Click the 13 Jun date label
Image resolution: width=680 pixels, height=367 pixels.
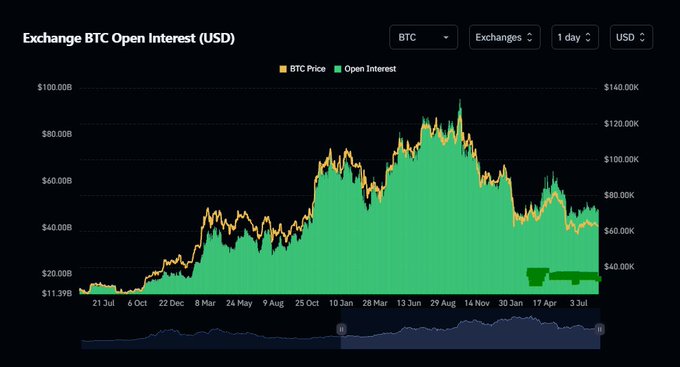pos(409,303)
